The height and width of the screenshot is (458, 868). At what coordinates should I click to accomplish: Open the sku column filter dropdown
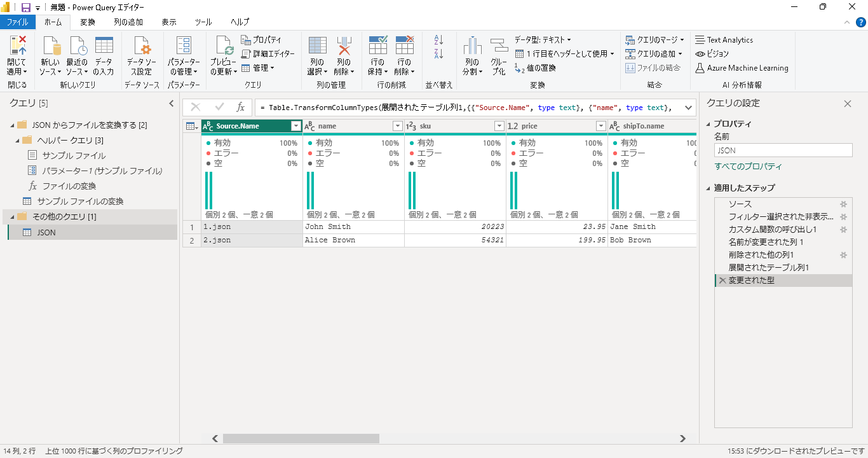pos(499,126)
